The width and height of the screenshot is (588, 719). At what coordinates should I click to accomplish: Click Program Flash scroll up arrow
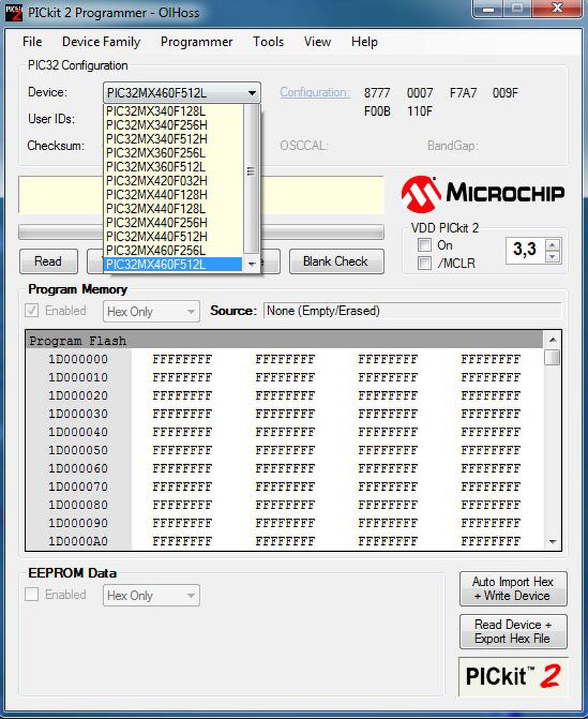click(553, 340)
